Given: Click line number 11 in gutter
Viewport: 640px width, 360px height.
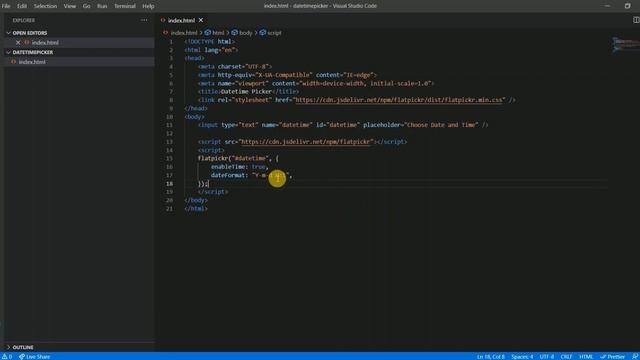Looking at the screenshot, I should 169,125.
